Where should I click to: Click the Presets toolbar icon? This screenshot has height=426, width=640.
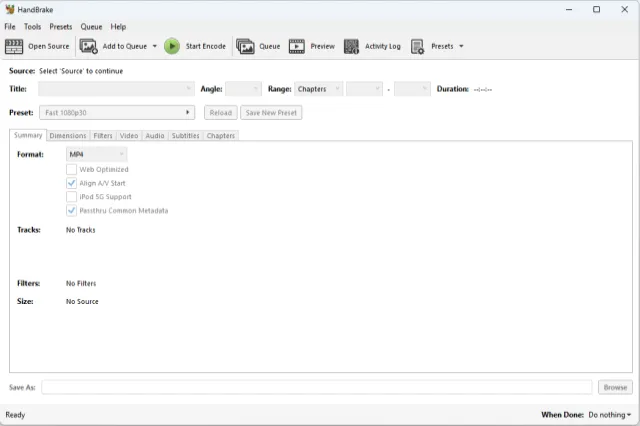(x=417, y=46)
